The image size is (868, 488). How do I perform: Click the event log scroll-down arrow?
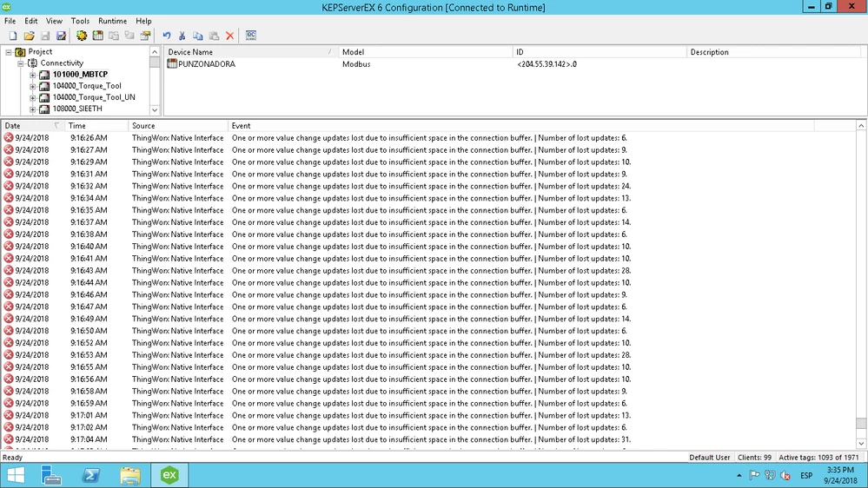pos(861,443)
